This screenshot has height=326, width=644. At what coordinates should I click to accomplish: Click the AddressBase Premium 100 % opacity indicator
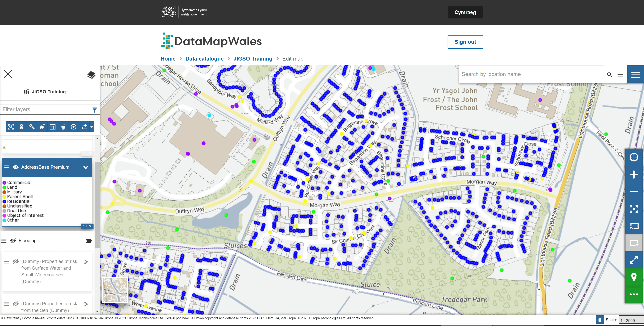87,226
